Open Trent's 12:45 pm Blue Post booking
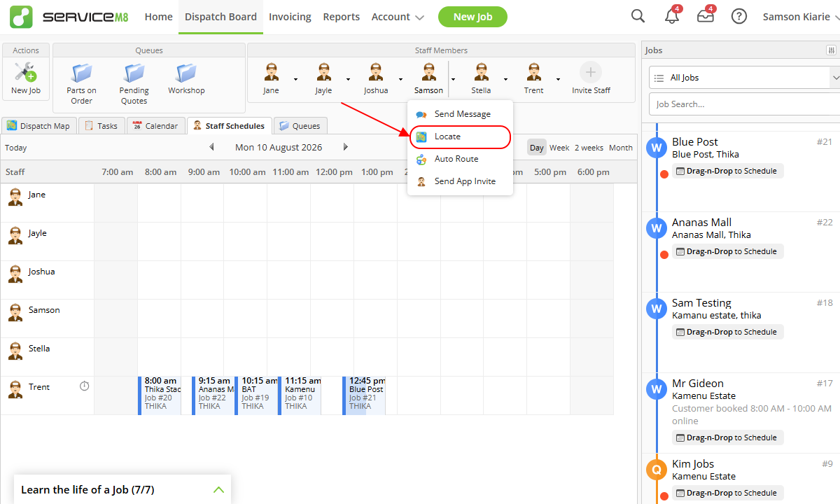 [364, 395]
